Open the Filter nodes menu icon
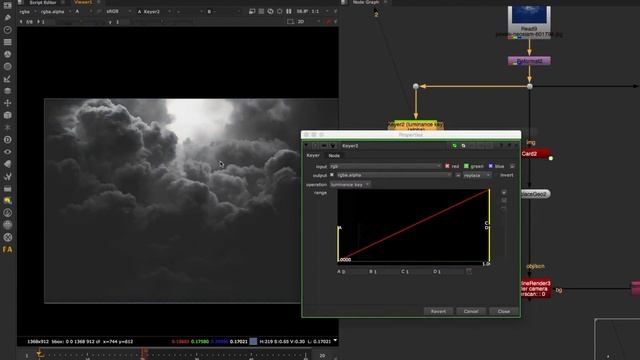The height and width of the screenshot is (360, 640). 7,67
